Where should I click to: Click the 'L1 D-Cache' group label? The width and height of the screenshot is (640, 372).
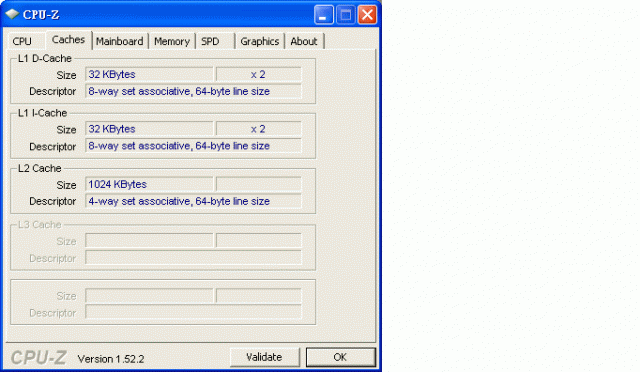[x=45, y=58]
